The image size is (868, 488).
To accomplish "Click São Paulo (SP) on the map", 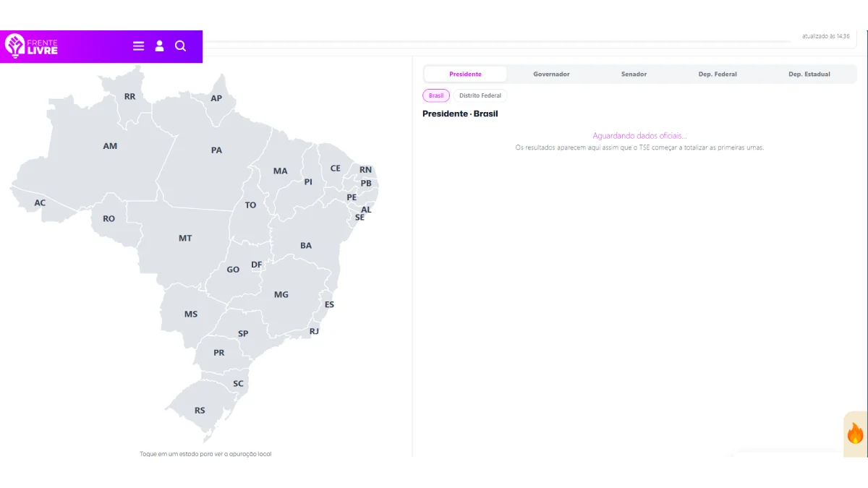I will coord(243,333).
